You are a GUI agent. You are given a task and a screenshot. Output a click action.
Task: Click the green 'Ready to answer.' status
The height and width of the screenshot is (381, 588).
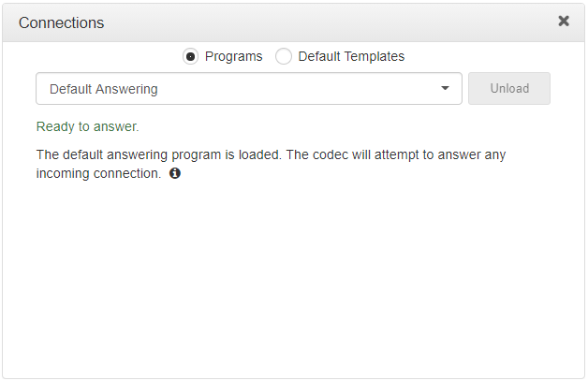[87, 126]
